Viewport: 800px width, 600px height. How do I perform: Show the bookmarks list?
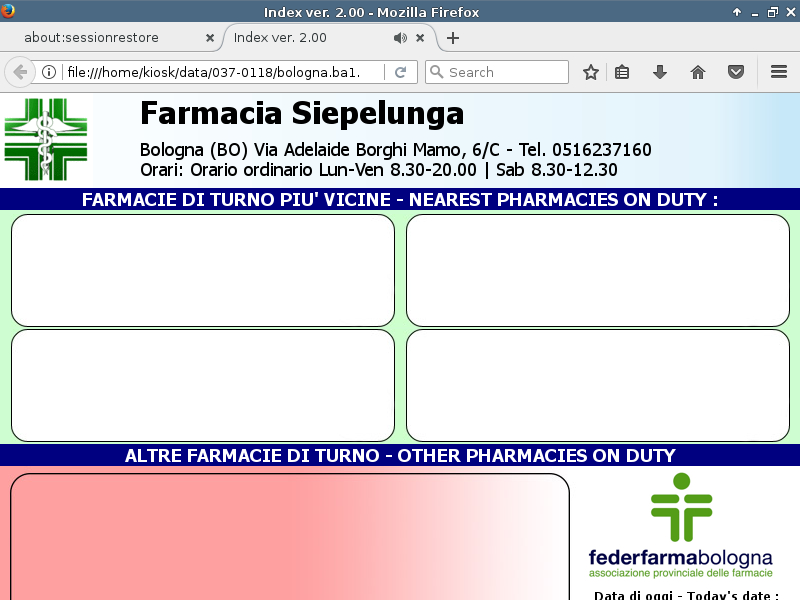[x=622, y=72]
